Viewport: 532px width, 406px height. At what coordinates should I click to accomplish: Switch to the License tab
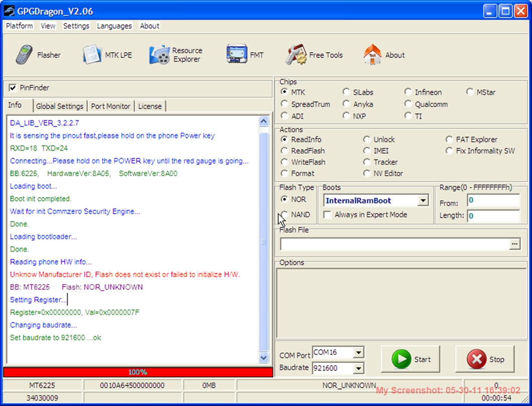(150, 106)
